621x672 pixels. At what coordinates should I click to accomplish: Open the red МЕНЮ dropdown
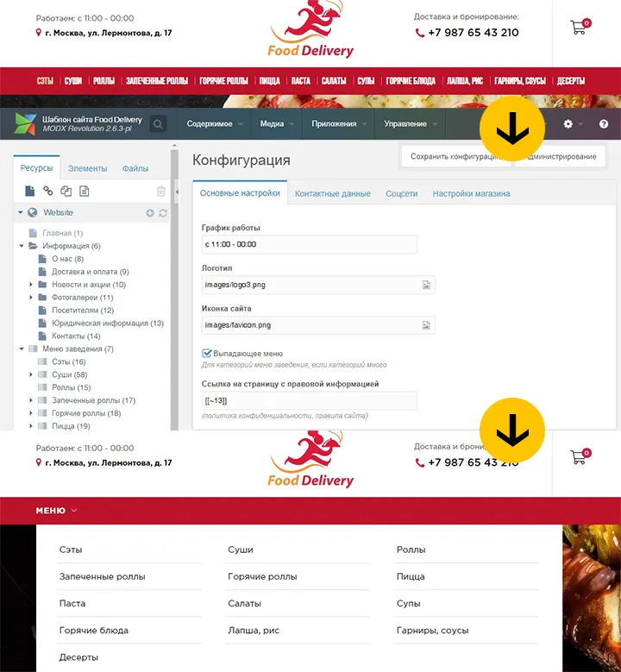tap(56, 511)
